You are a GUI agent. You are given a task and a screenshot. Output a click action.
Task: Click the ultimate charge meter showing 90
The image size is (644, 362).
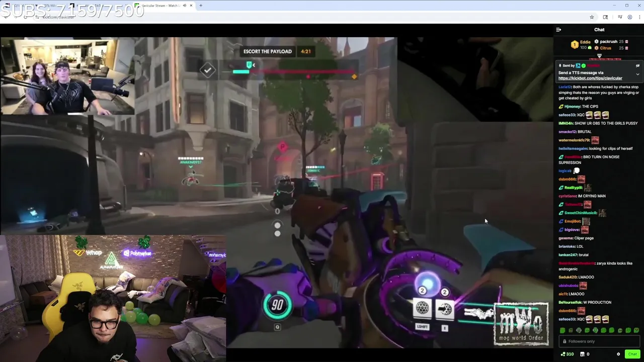click(277, 305)
